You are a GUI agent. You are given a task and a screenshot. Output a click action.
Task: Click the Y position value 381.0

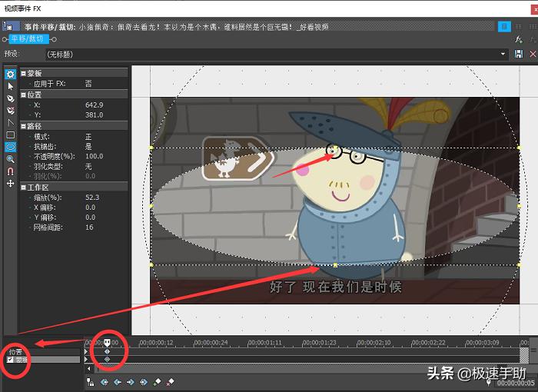click(94, 115)
